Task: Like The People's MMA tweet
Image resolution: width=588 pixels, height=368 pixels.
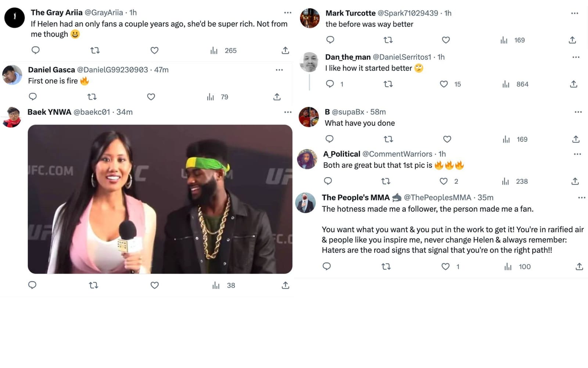Action: coord(445,266)
